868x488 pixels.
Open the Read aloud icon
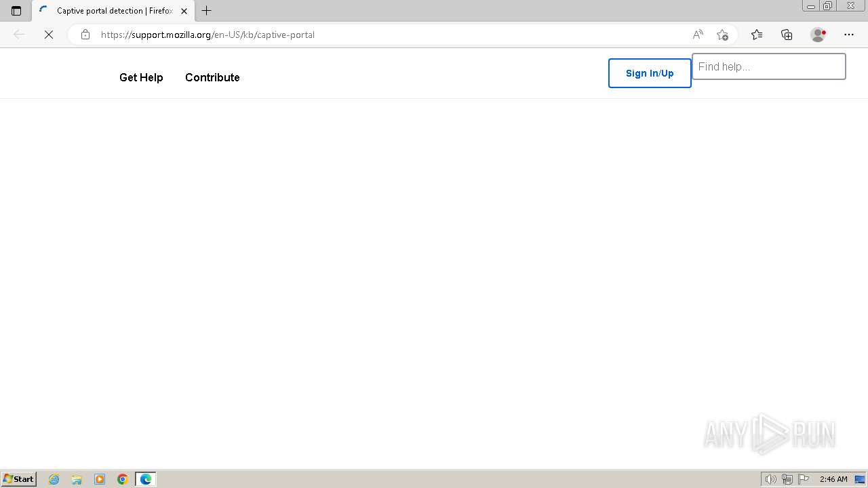(698, 35)
